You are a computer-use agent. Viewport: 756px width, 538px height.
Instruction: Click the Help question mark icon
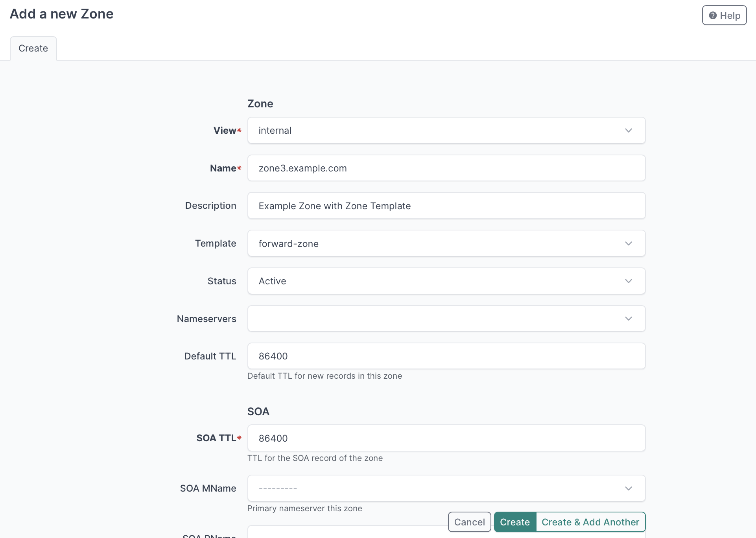[712, 15]
